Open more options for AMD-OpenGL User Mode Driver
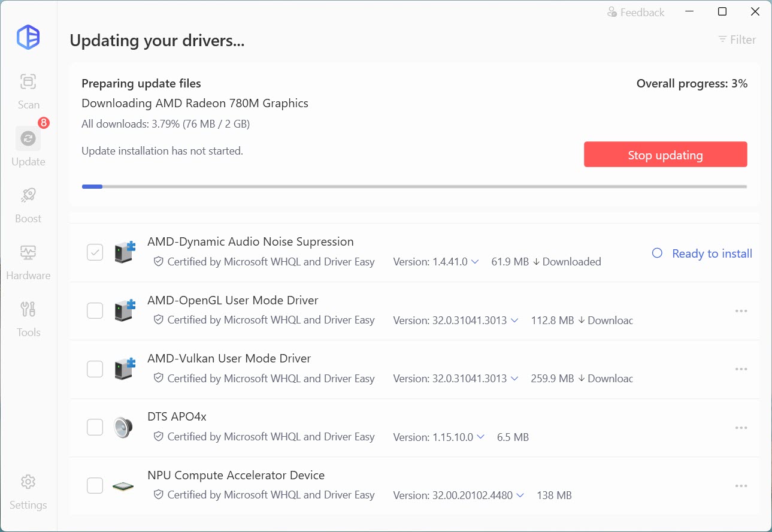This screenshot has width=772, height=532. 741,311
